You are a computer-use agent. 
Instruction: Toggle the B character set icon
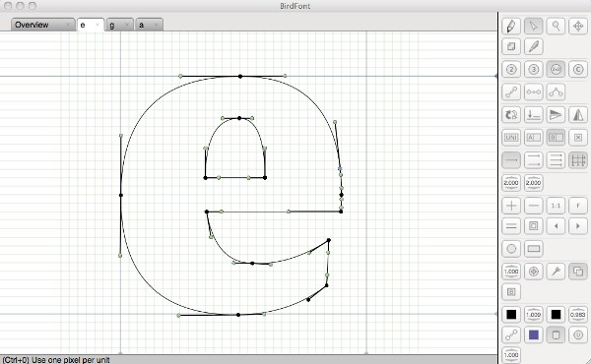[x=556, y=138]
